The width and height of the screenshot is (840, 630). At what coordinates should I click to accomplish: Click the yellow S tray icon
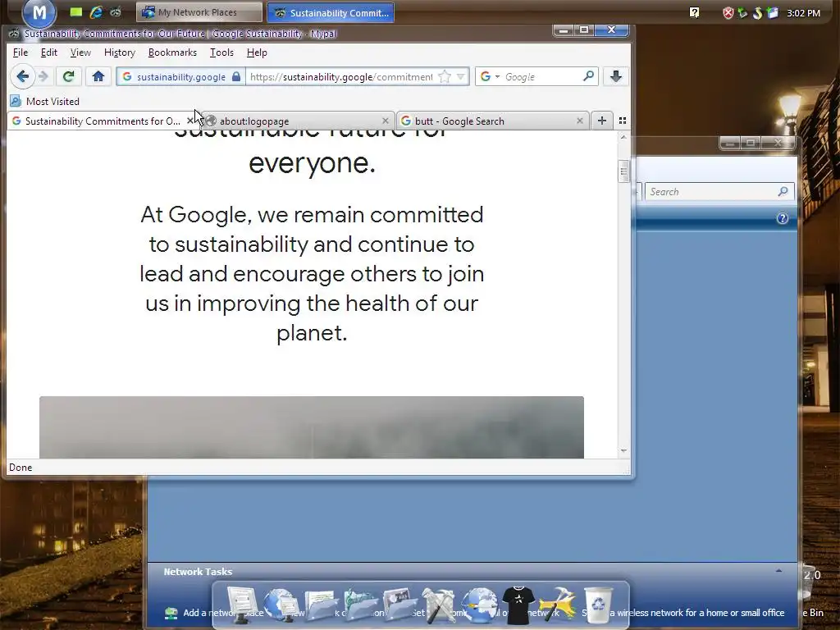coord(757,13)
